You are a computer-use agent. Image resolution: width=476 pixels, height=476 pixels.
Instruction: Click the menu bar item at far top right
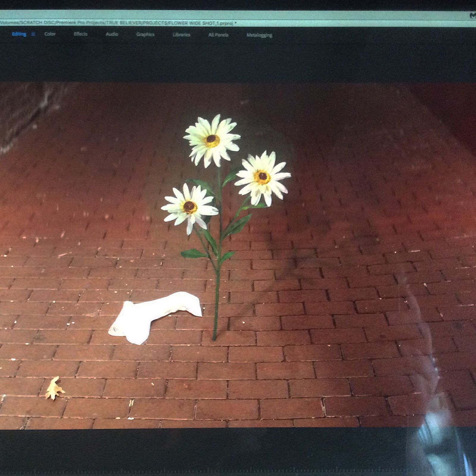pos(472,15)
